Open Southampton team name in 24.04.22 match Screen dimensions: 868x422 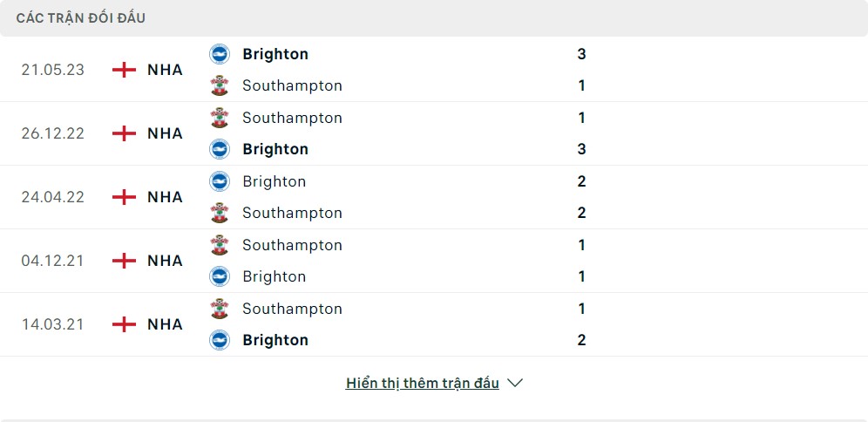tap(292, 213)
